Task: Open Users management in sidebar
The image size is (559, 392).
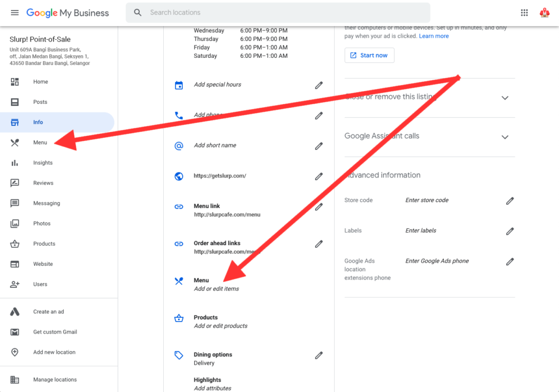Action: click(40, 284)
